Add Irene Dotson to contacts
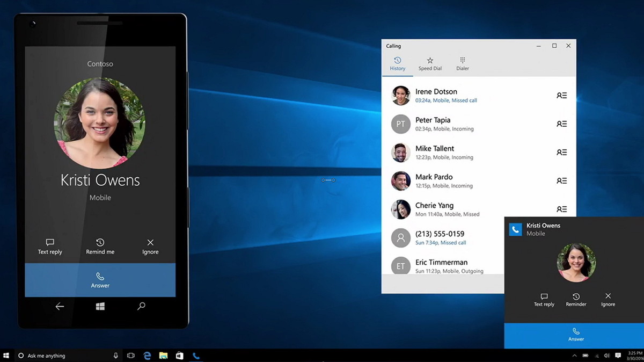Image resolution: width=644 pixels, height=362 pixels. (561, 95)
